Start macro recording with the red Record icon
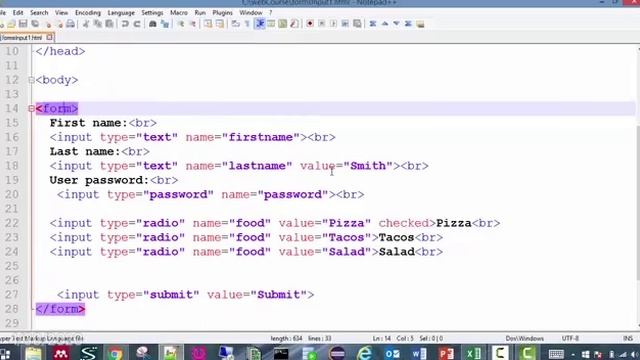640x360 pixels. click(310, 24)
